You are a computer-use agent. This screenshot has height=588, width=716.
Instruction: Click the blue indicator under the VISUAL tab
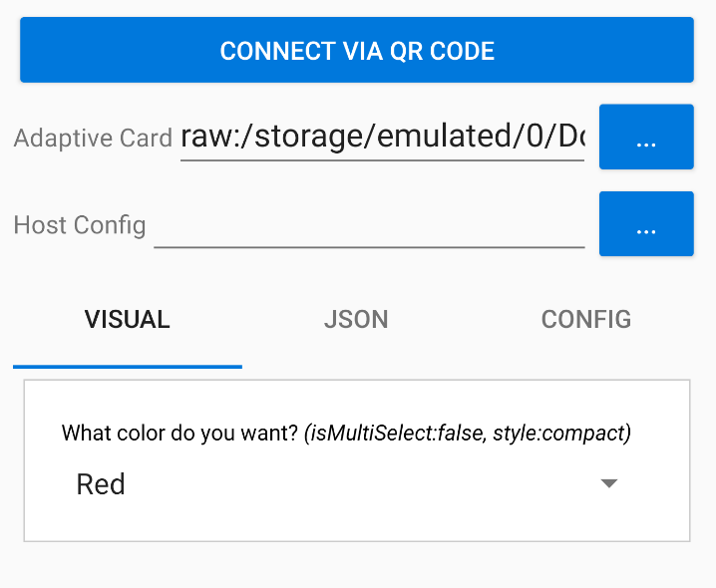click(x=128, y=366)
